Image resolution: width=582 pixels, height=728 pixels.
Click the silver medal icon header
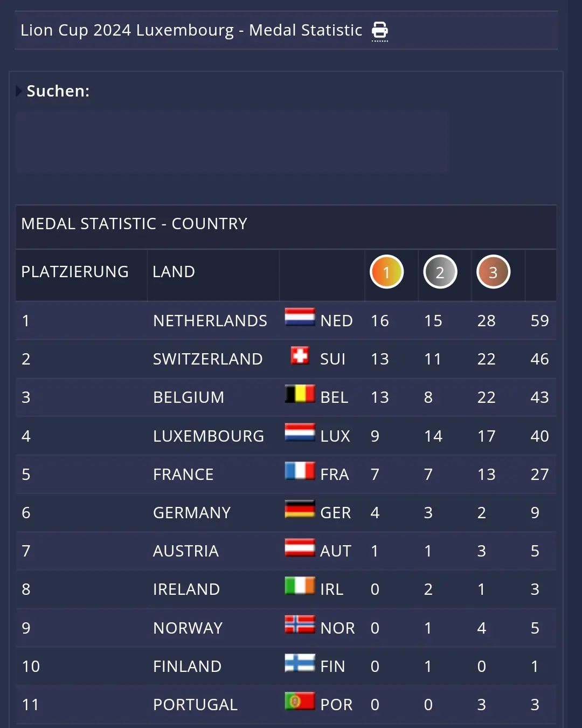(440, 272)
